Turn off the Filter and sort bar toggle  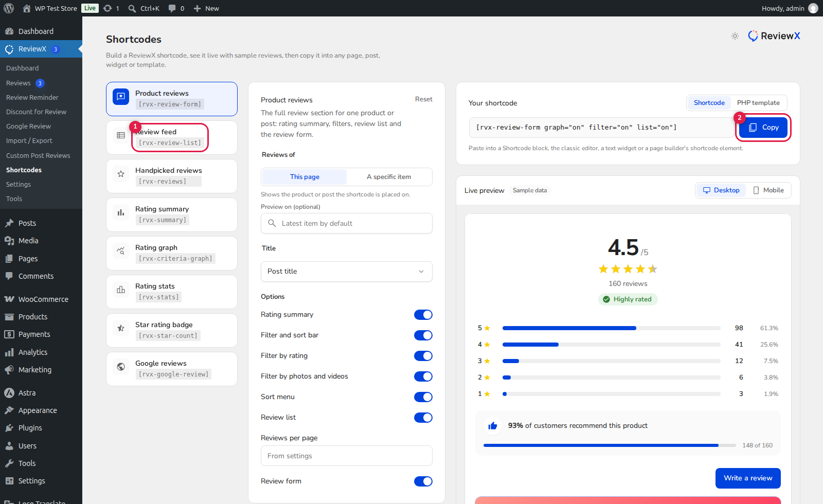point(423,335)
